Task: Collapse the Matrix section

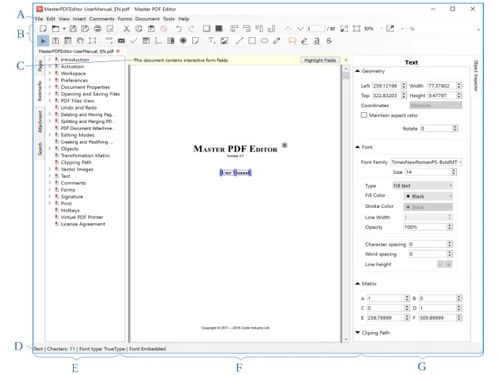Action: pos(358,284)
